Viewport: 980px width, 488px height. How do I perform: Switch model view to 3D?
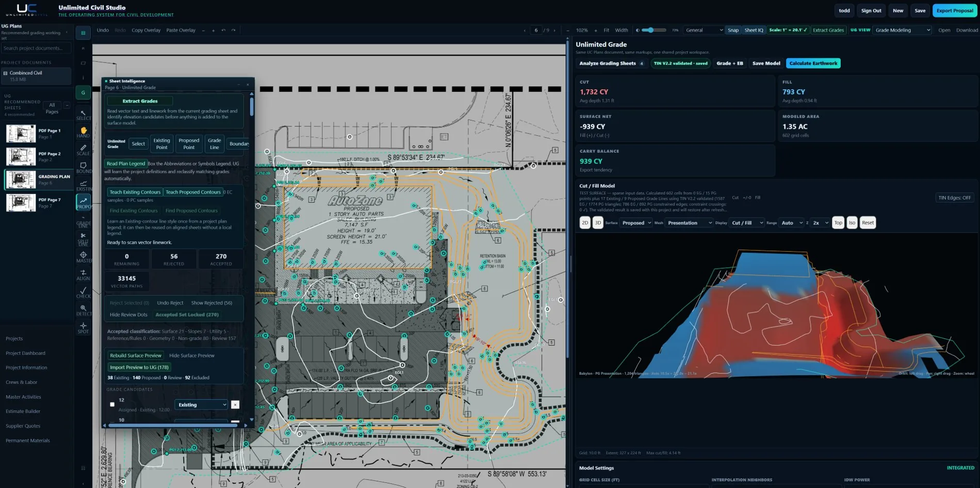coord(597,223)
